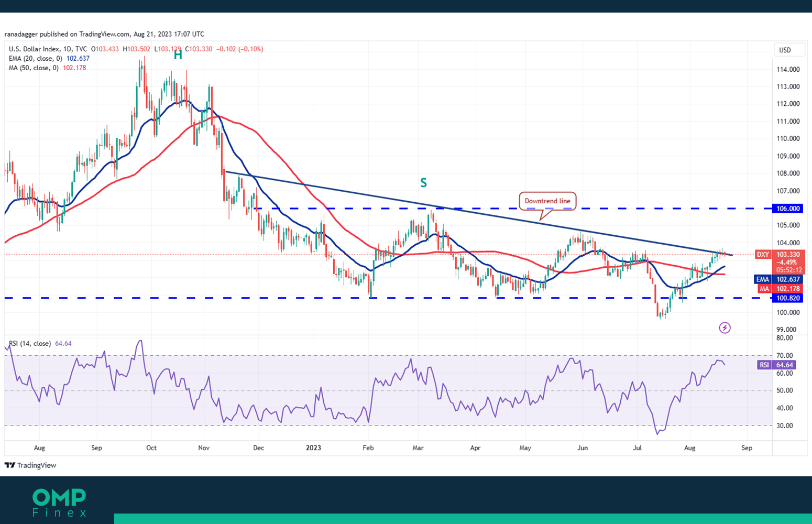
Task: Click the OMP Finex logo
Action: pos(59,503)
